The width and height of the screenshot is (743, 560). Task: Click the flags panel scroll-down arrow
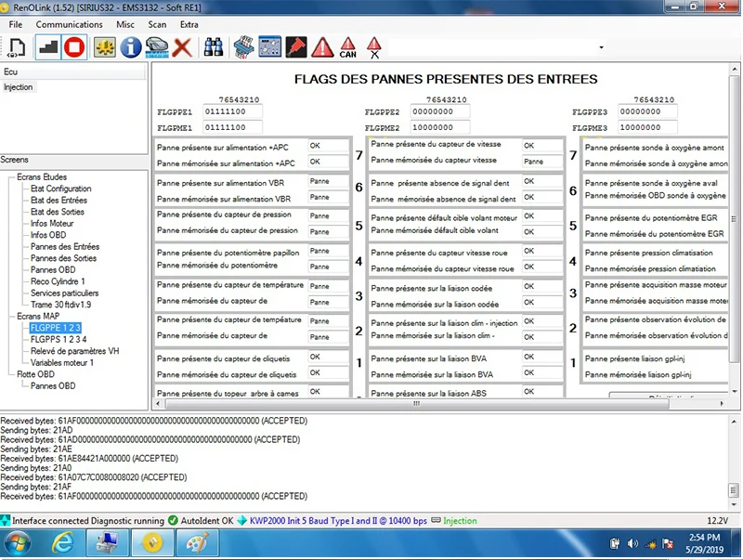click(x=735, y=391)
